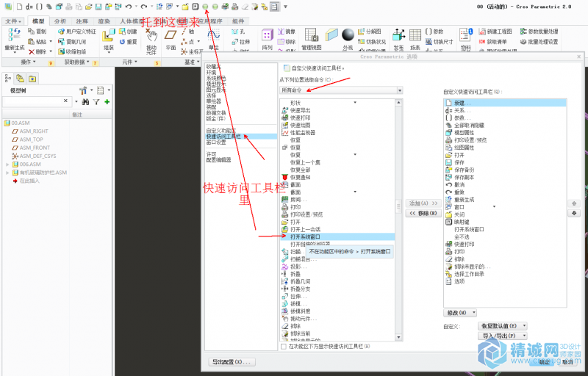
Task: Open the 获取数据 group dropdown in ribbon
Action: point(77,62)
